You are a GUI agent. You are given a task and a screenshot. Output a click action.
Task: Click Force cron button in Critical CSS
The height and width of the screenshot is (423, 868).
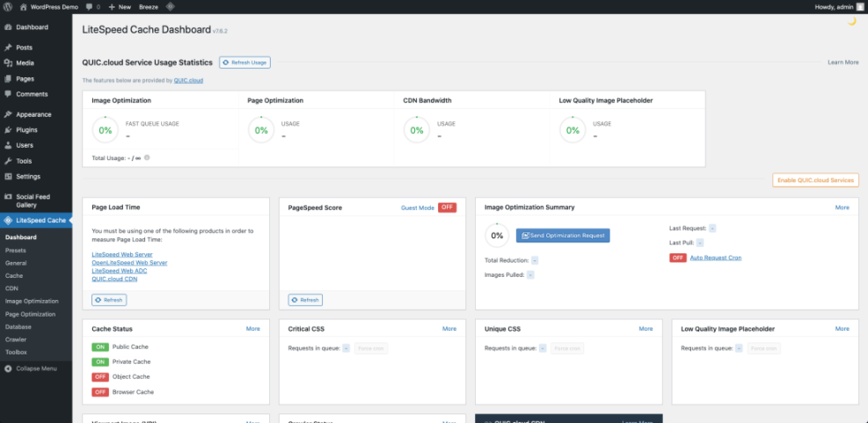(x=371, y=348)
